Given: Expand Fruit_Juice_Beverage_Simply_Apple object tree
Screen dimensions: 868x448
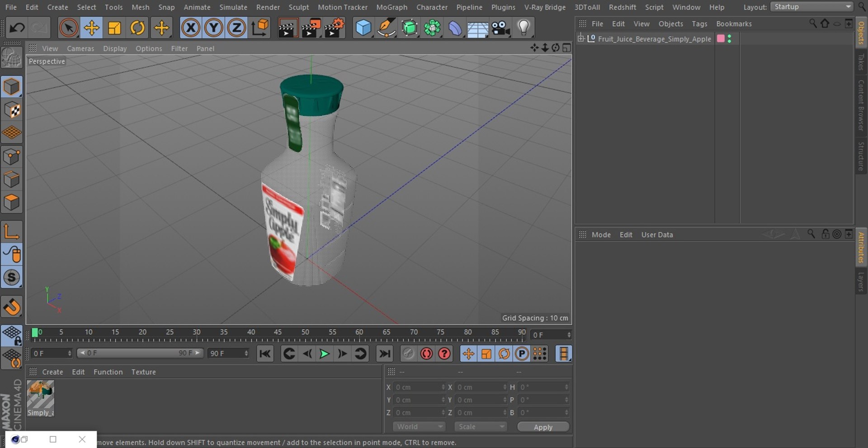Looking at the screenshot, I should point(581,38).
